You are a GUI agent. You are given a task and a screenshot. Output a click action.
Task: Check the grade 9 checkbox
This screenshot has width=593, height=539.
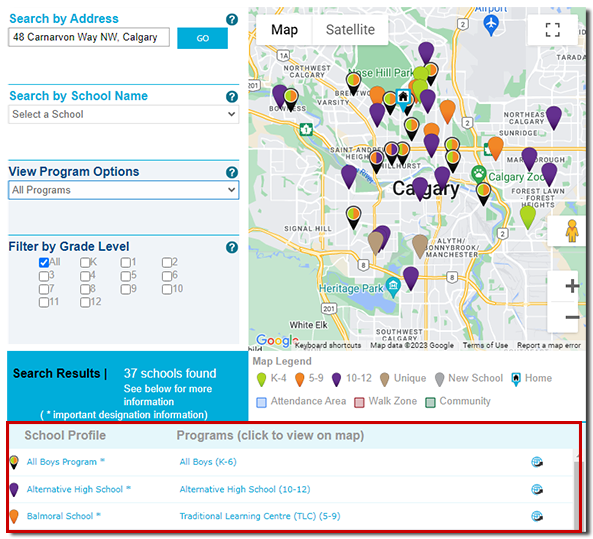click(126, 290)
